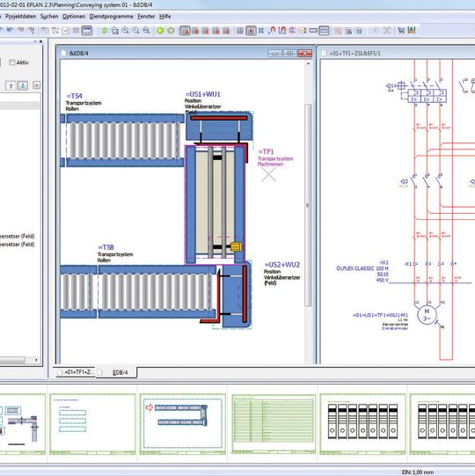The height and width of the screenshot is (476, 475).
Task: Click the third red table icon
Action: point(206,31)
